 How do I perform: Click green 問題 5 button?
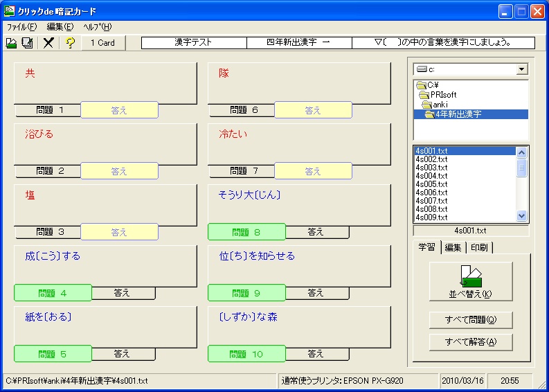click(53, 354)
